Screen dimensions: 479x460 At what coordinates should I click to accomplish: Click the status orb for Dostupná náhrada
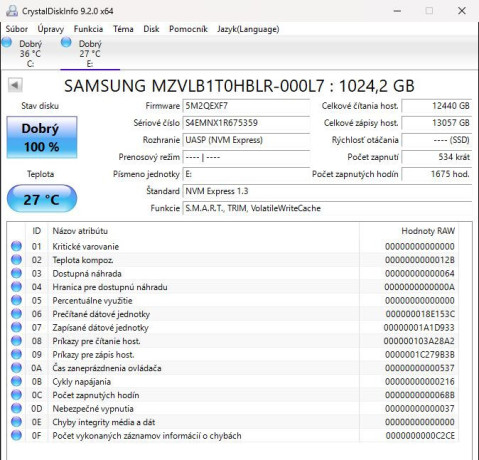(16, 273)
